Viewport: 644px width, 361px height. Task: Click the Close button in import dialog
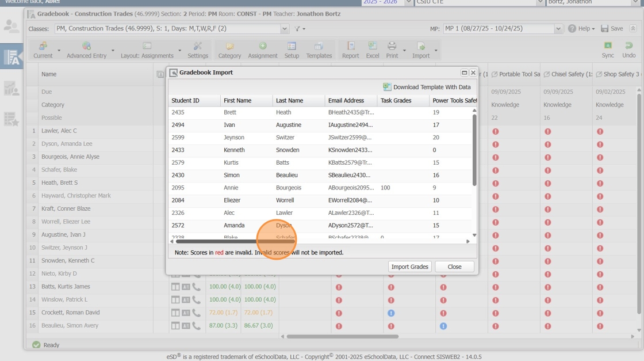click(454, 267)
